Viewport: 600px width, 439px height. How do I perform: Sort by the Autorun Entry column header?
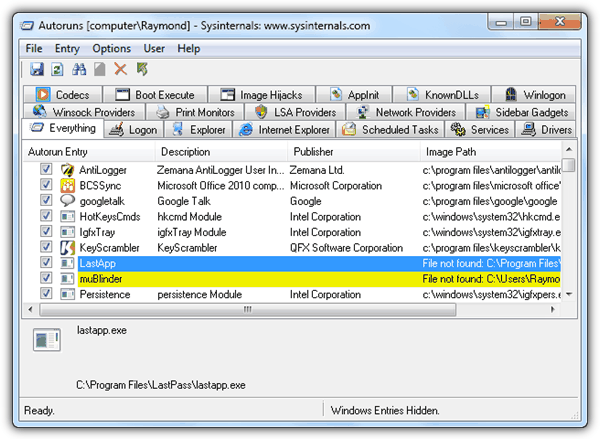point(89,152)
